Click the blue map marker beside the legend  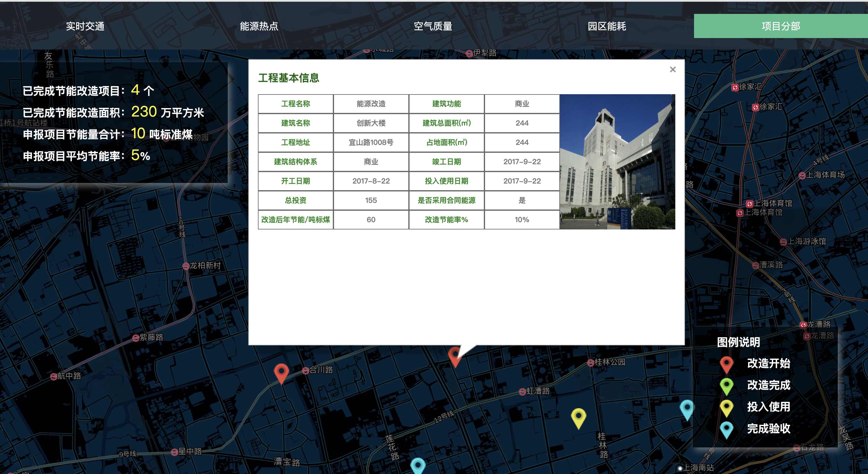click(x=687, y=409)
